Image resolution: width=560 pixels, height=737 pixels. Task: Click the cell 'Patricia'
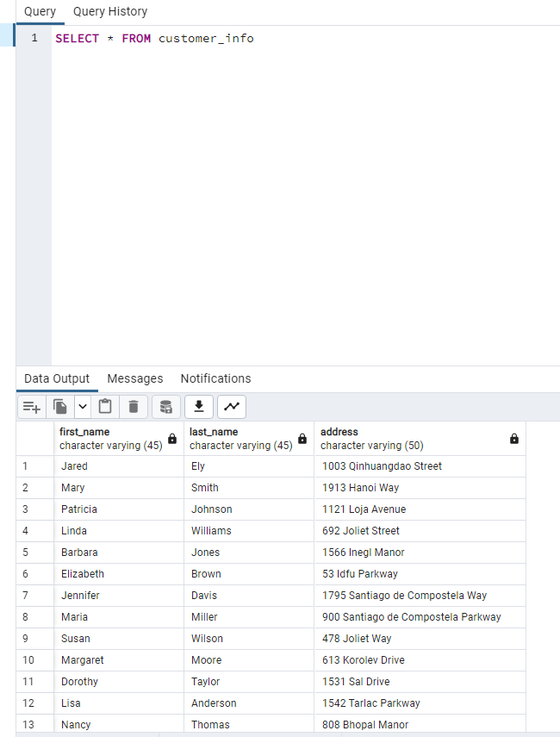coord(119,509)
